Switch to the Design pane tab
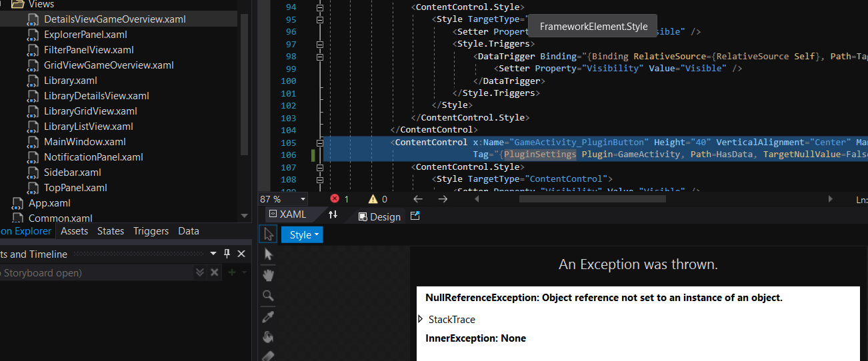The image size is (868, 361). [379, 216]
